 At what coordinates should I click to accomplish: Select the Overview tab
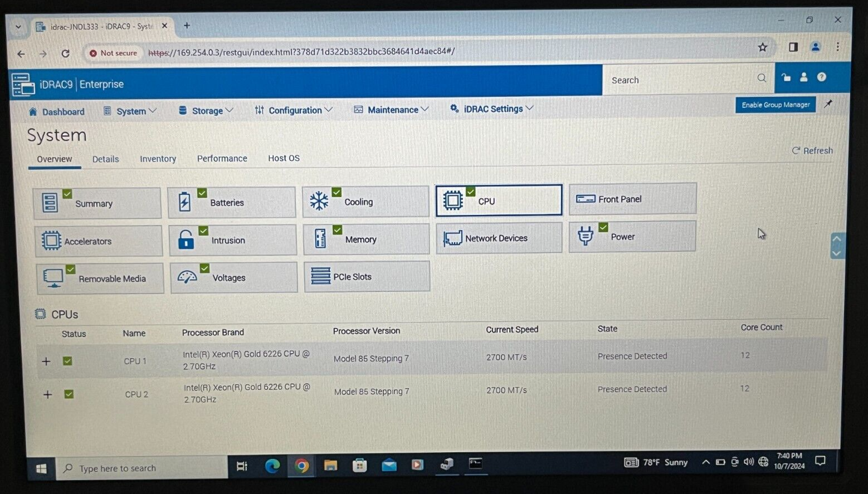(55, 159)
